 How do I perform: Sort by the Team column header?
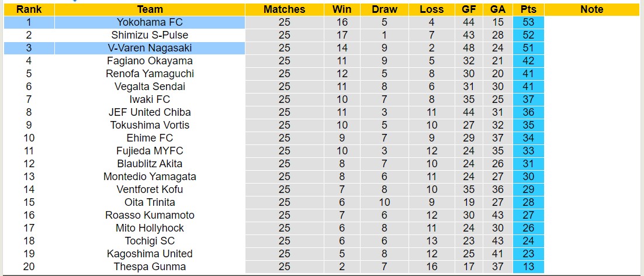coord(150,9)
